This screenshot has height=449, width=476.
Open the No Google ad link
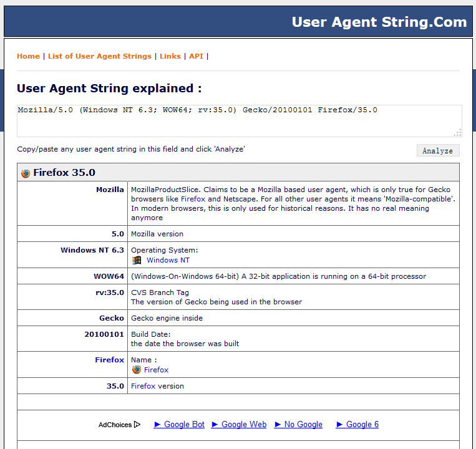coord(298,424)
